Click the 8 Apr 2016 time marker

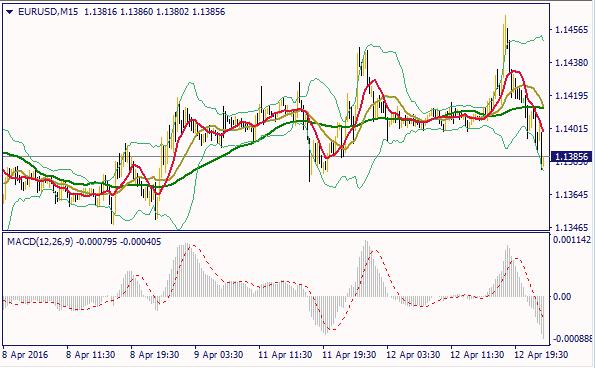click(x=26, y=355)
